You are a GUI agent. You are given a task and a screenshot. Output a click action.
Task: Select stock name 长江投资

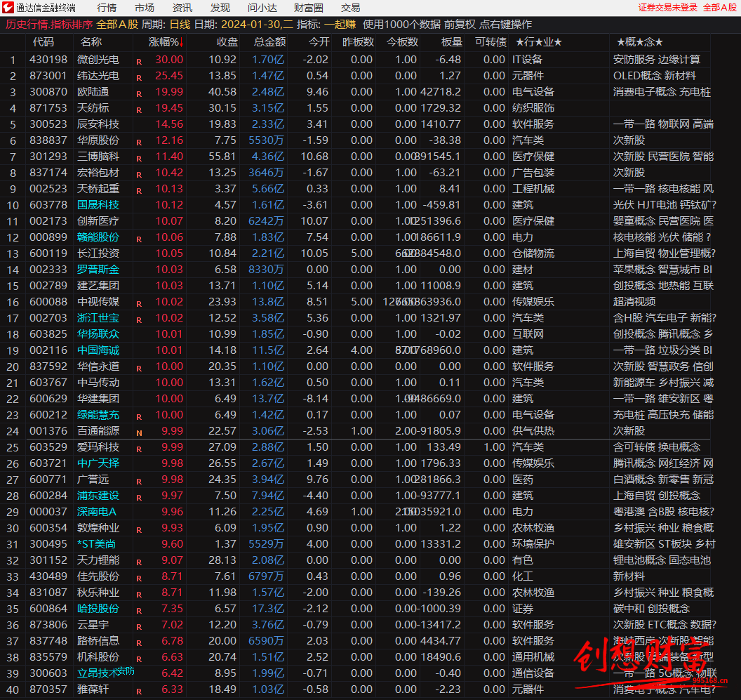point(98,253)
